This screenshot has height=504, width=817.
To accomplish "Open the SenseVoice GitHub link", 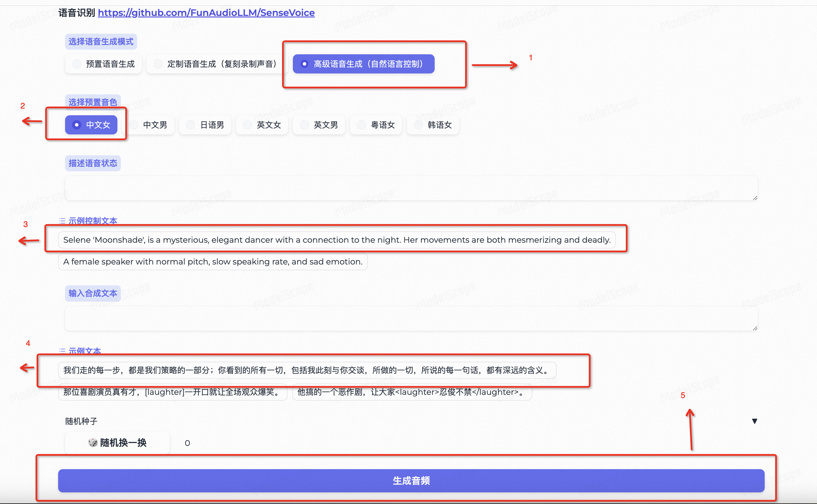I will (206, 13).
